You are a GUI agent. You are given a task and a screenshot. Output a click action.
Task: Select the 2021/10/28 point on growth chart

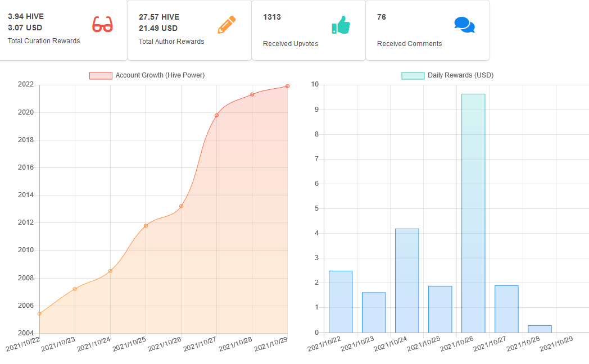click(x=252, y=94)
